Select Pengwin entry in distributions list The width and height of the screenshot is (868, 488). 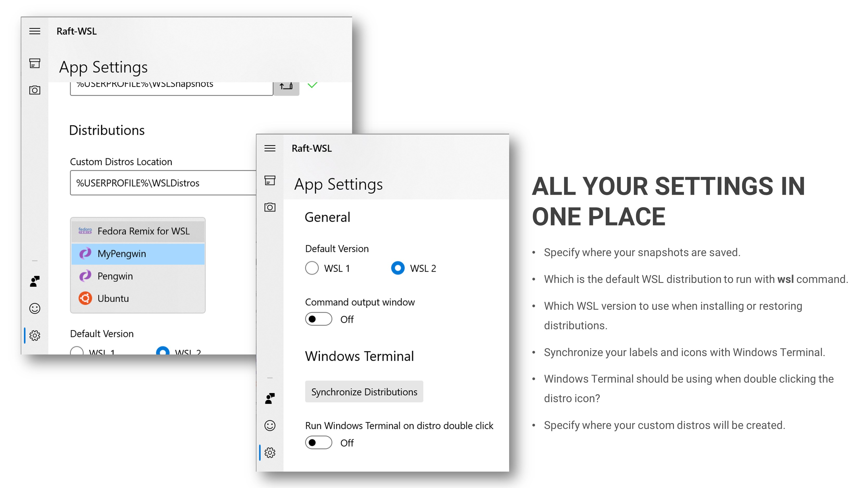138,276
